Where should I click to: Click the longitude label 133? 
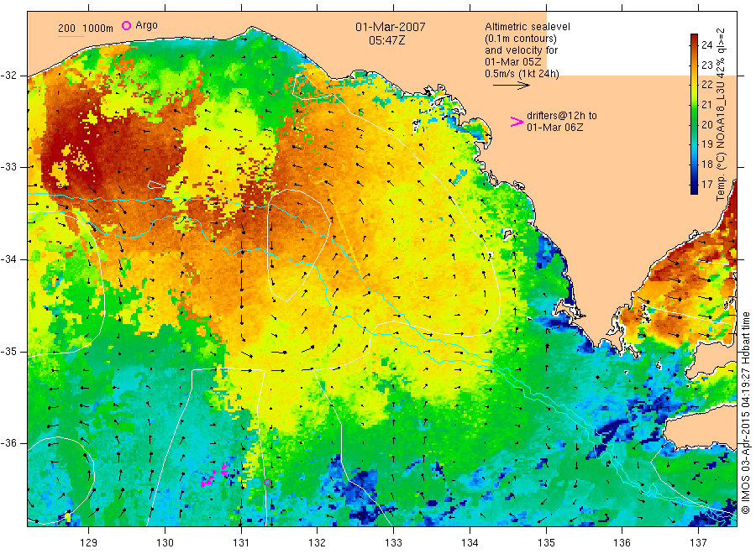pyautogui.click(x=393, y=542)
